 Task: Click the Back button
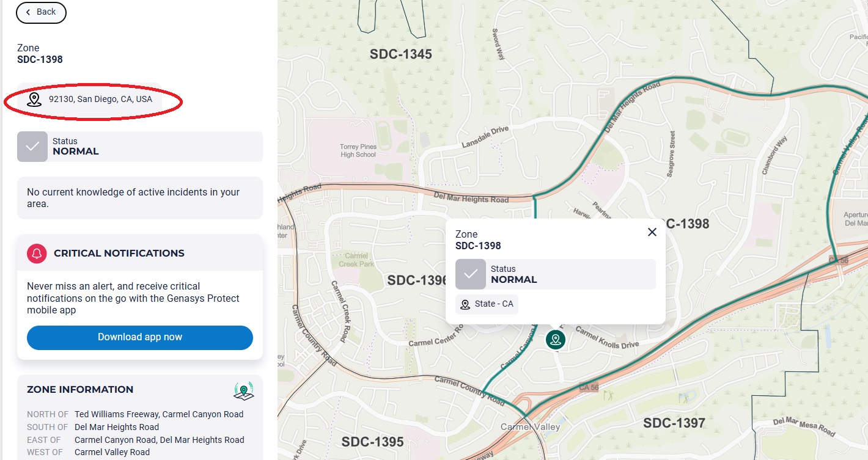(41, 12)
